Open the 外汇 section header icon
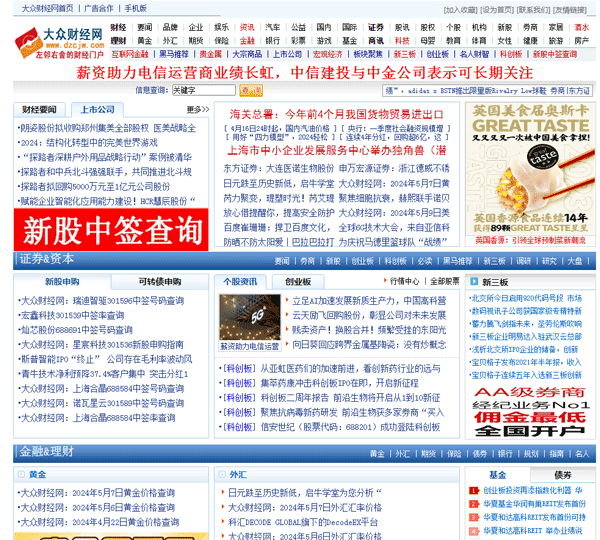 point(222,475)
